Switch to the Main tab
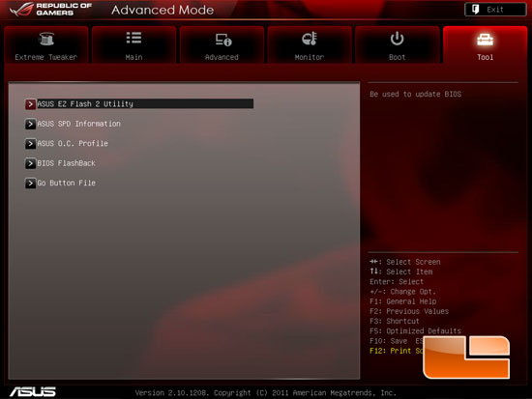This screenshot has width=532, height=399. click(x=134, y=44)
